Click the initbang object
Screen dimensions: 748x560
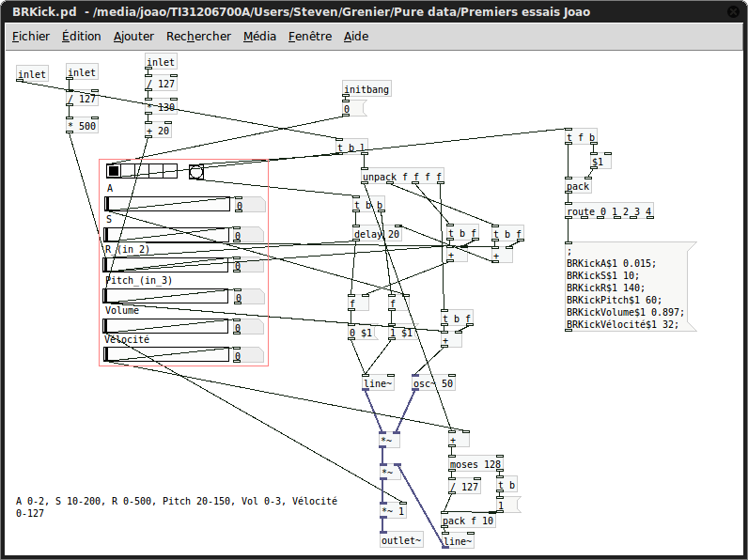click(x=366, y=89)
